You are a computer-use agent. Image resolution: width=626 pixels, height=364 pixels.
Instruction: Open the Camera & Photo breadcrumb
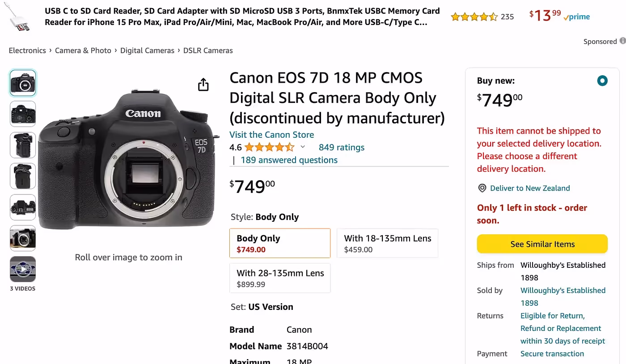[83, 51]
